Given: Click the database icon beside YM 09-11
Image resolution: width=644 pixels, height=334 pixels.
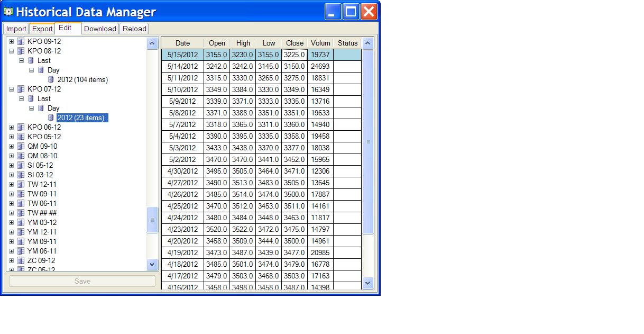Looking at the screenshot, I should click(21, 241).
